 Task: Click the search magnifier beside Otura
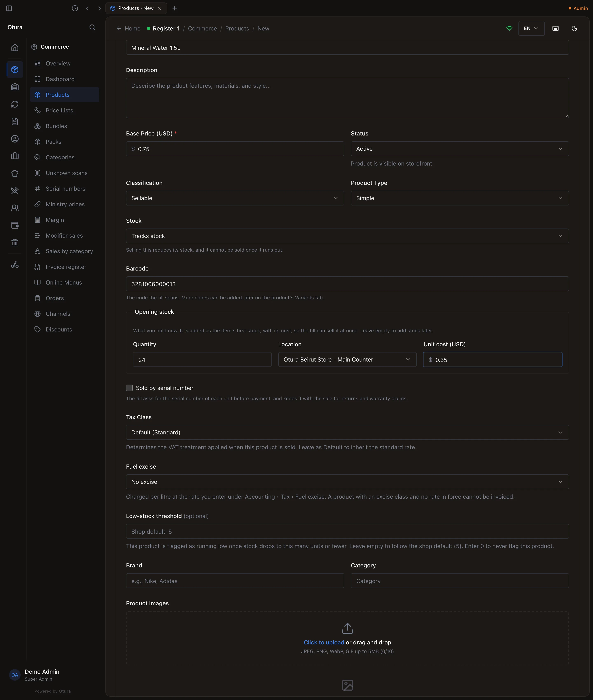click(92, 27)
